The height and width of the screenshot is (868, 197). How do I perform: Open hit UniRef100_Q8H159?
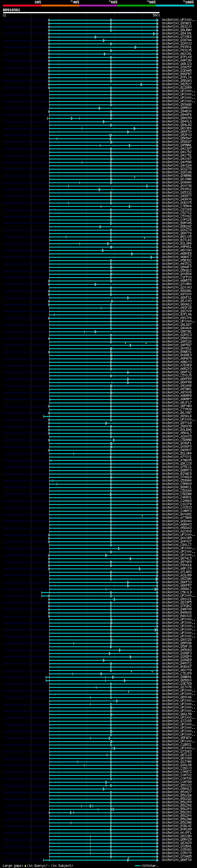click(176, 118)
